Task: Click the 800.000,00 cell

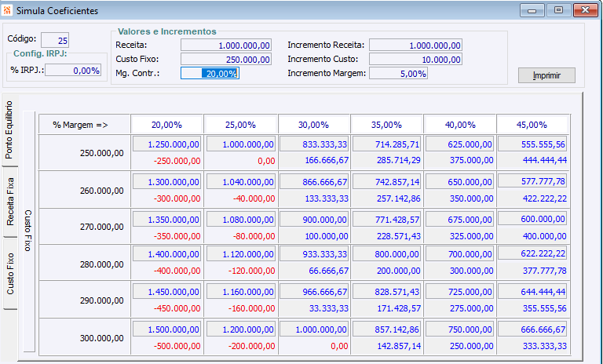Action: point(387,254)
